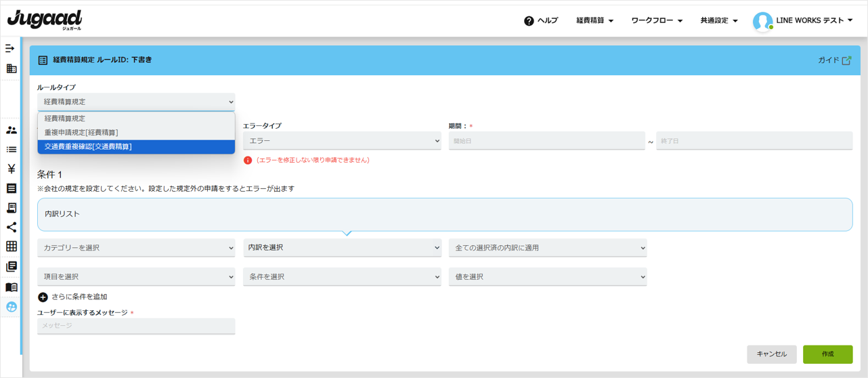Click the 開始日 start date field
This screenshot has width=868, height=378.
pos(546,141)
